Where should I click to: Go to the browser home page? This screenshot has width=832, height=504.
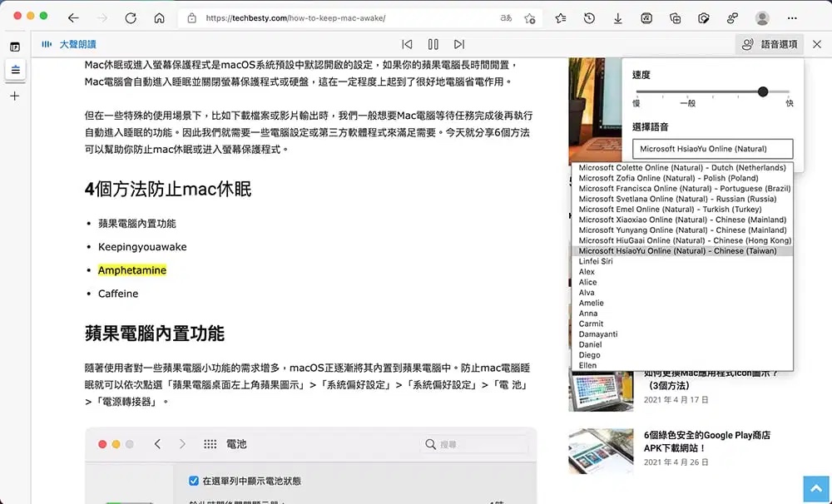(x=159, y=18)
